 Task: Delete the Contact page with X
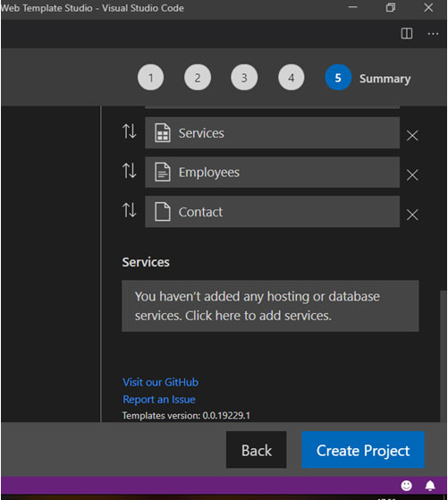coord(412,215)
